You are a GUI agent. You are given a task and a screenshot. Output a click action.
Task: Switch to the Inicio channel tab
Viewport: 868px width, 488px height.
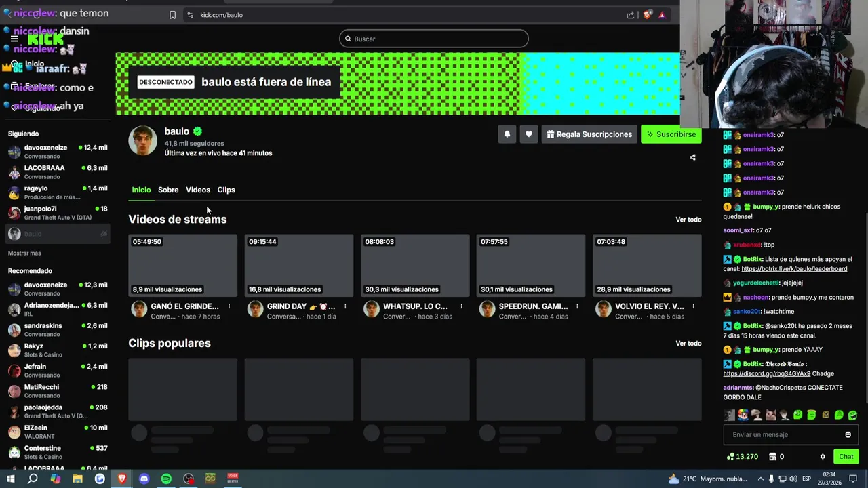(x=141, y=190)
